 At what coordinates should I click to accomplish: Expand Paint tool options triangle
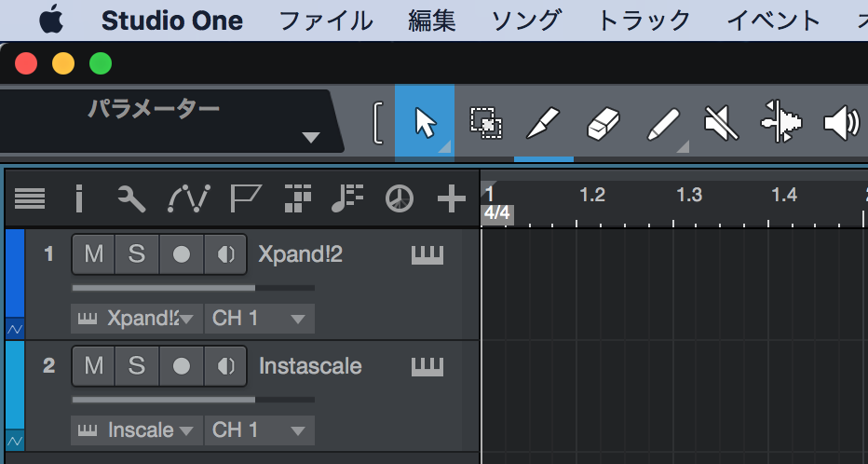[x=683, y=146]
